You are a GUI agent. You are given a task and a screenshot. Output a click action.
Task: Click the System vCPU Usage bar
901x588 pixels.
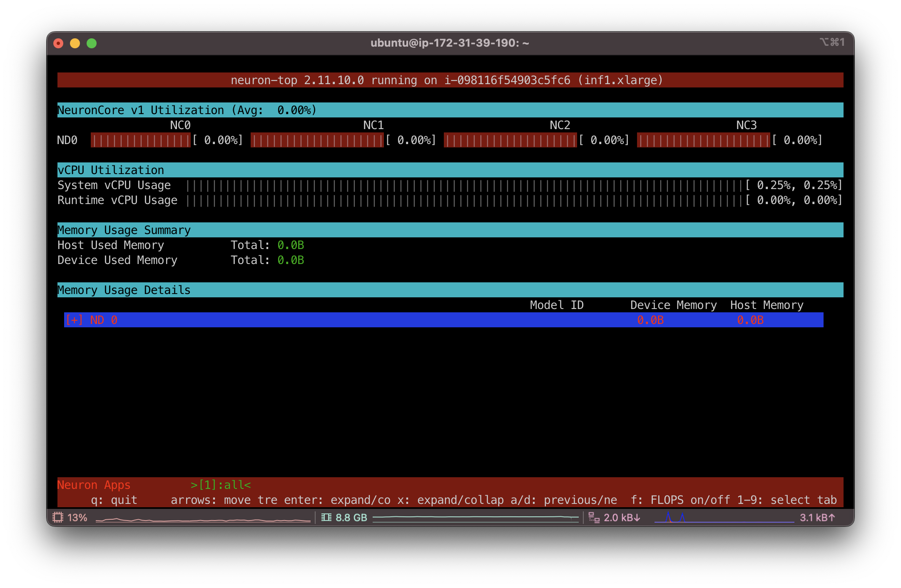pyautogui.click(x=465, y=185)
